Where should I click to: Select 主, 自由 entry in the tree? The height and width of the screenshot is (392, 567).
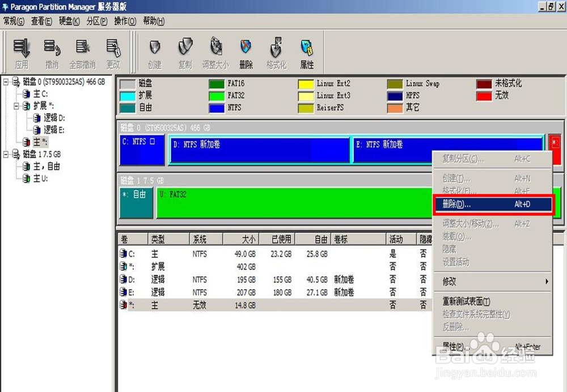click(x=46, y=166)
